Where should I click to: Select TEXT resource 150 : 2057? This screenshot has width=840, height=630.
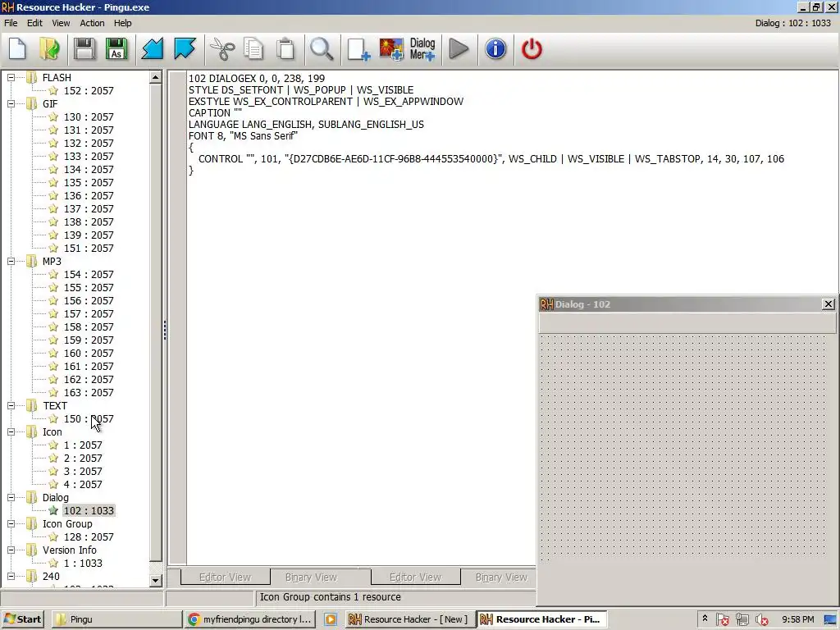point(89,419)
